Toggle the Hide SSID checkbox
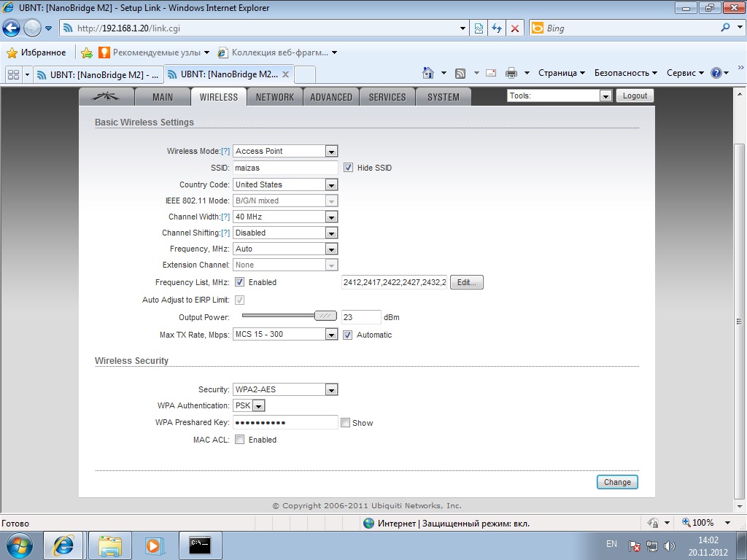Viewport: 747px width, 560px height. coord(348,168)
